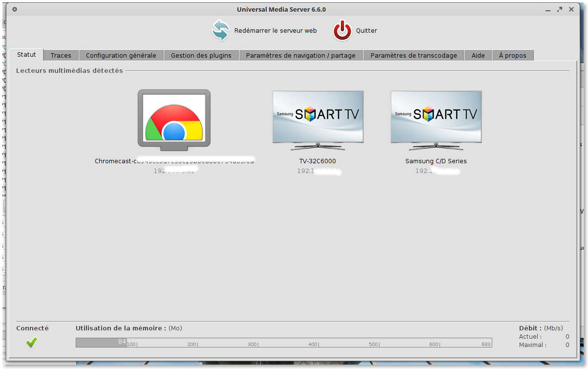Switch to the Traces tab
588x369 pixels.
(61, 55)
